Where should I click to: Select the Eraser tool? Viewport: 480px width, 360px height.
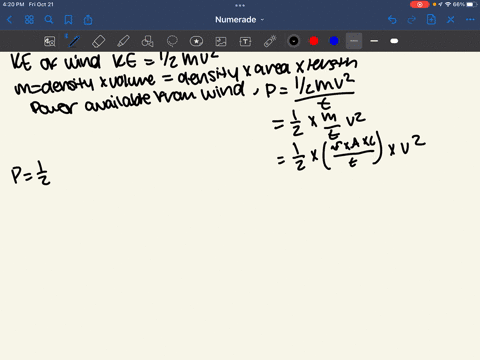coord(98,41)
